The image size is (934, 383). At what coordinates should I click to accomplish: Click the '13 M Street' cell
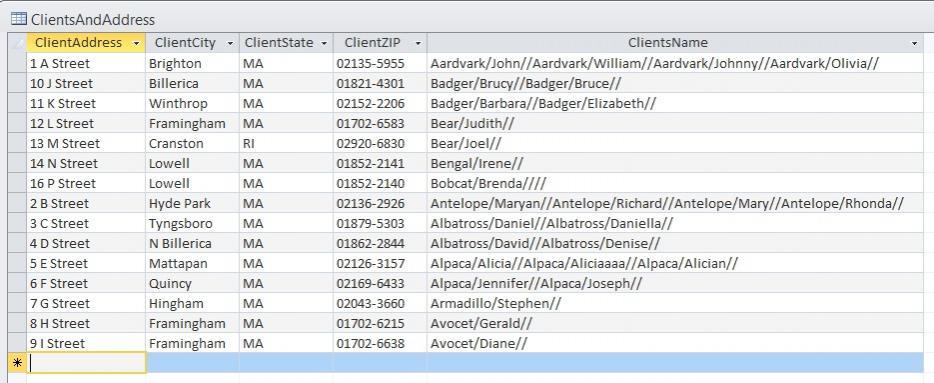[x=86, y=144]
